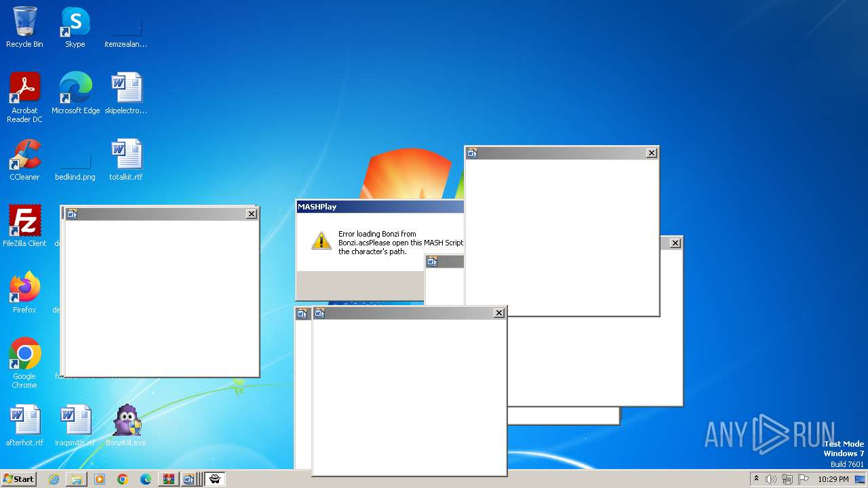Open the volume speaker tray icon
This screenshot has height=488, width=868.
coord(771,479)
